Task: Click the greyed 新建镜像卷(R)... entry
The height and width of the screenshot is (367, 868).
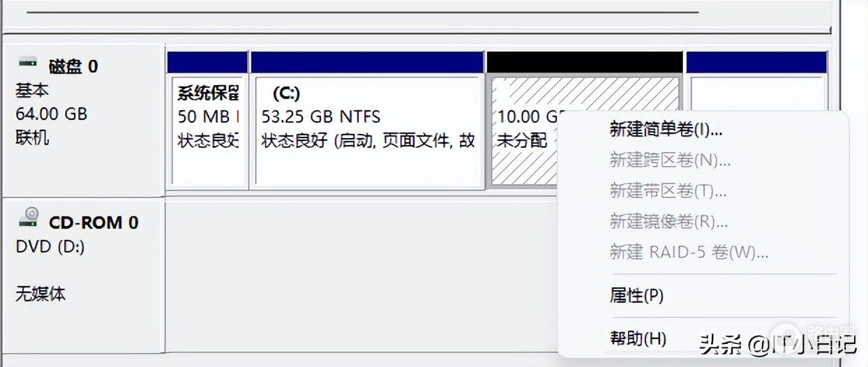Action: [x=668, y=221]
